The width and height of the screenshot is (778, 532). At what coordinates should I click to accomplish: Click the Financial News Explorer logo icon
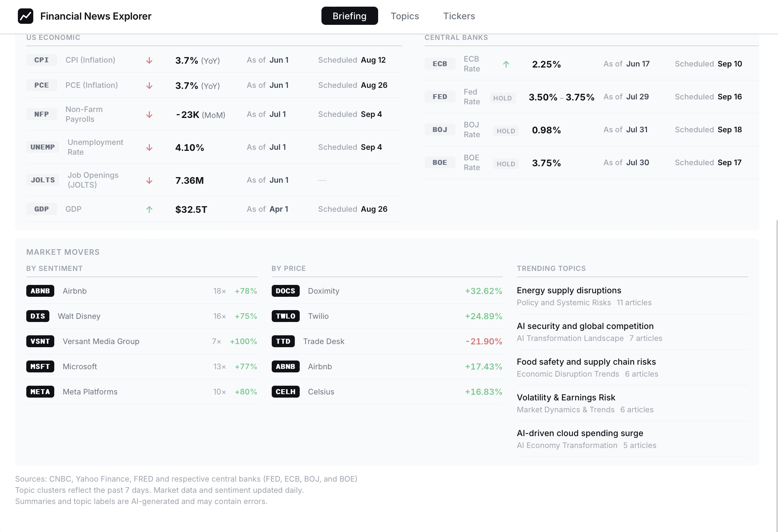click(26, 16)
